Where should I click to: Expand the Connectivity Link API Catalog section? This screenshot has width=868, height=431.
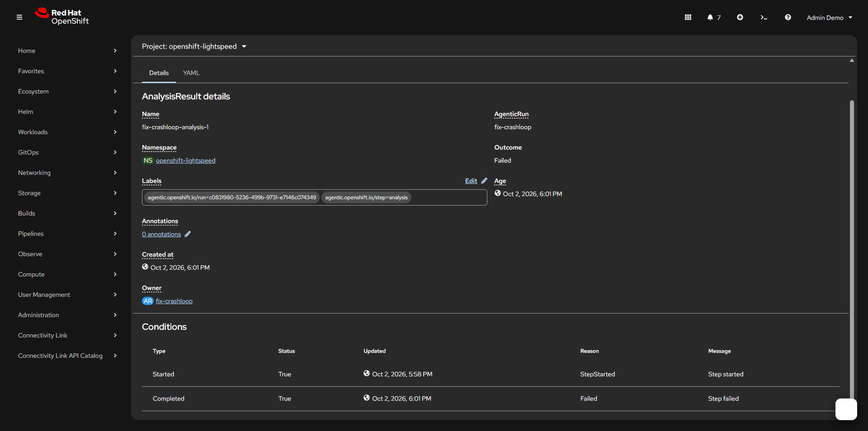point(67,356)
